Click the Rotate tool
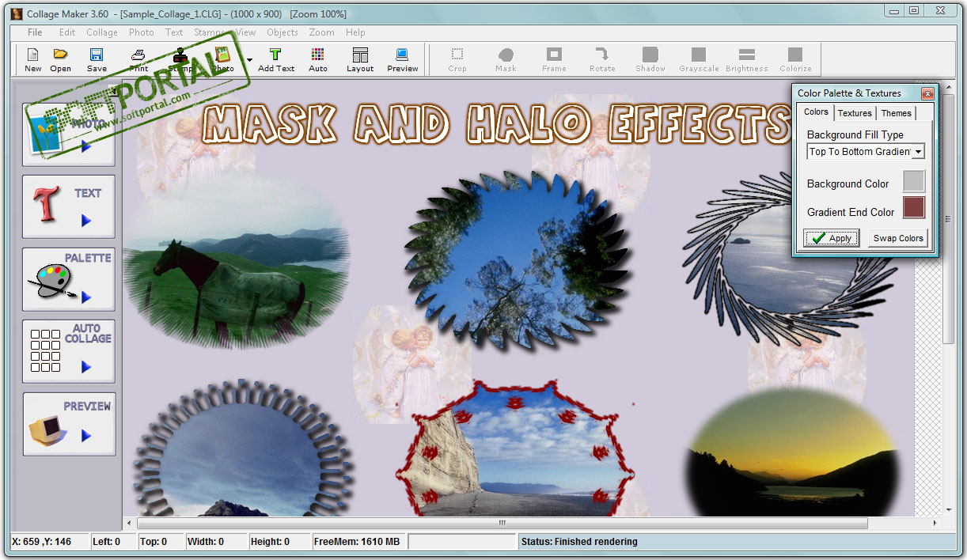967x560 pixels. (602, 59)
